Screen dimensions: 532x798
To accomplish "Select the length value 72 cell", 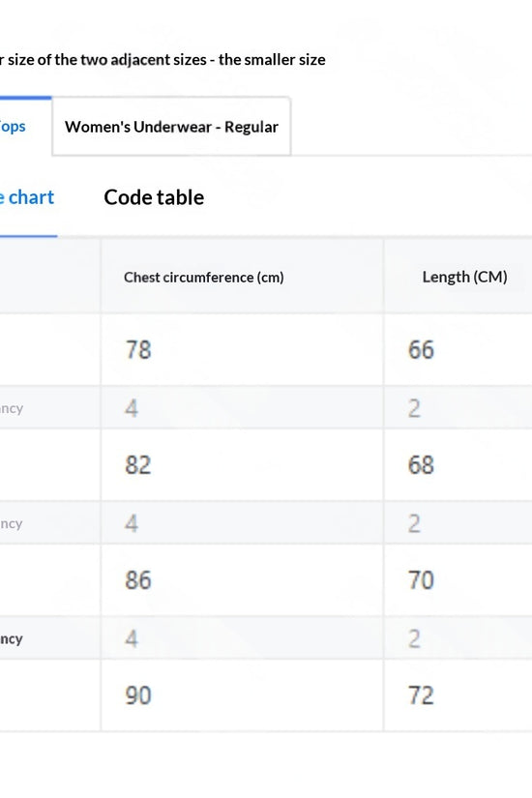I will point(458,695).
